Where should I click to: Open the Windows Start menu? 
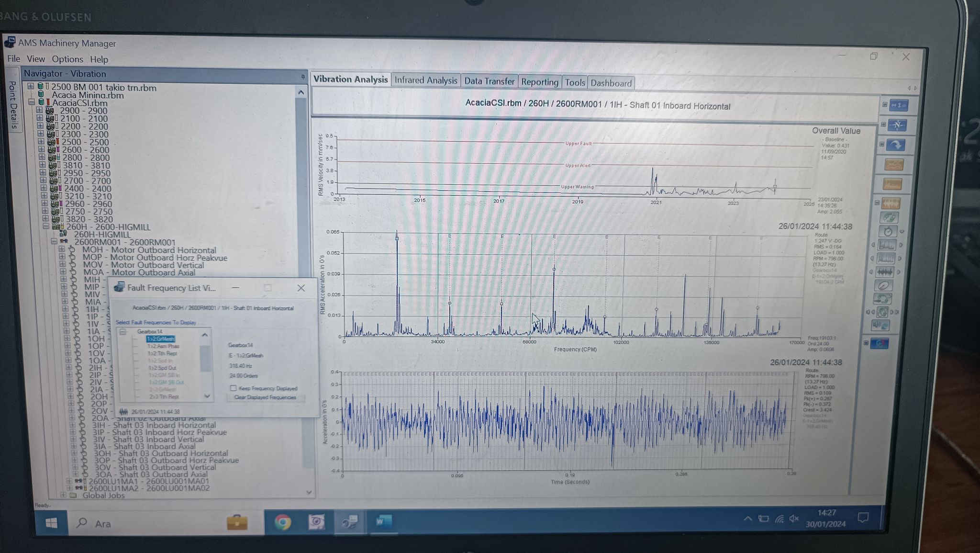pos(52,523)
